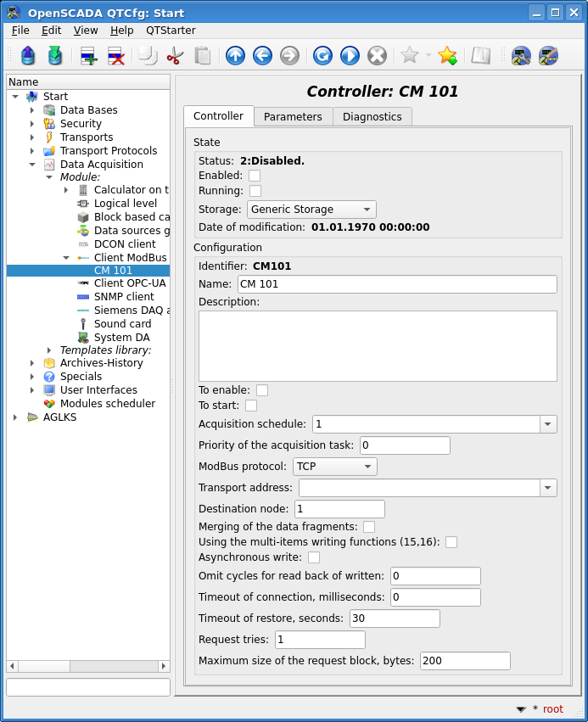Tick the Enabled checkbox
The width and height of the screenshot is (588, 722).
[x=255, y=176]
